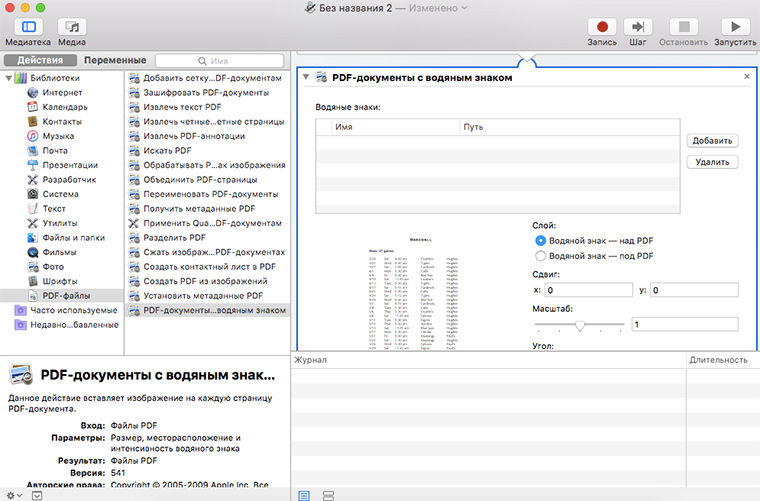The width and height of the screenshot is (760, 501).
Task: Open the Медиа browser button
Action: coord(72,27)
